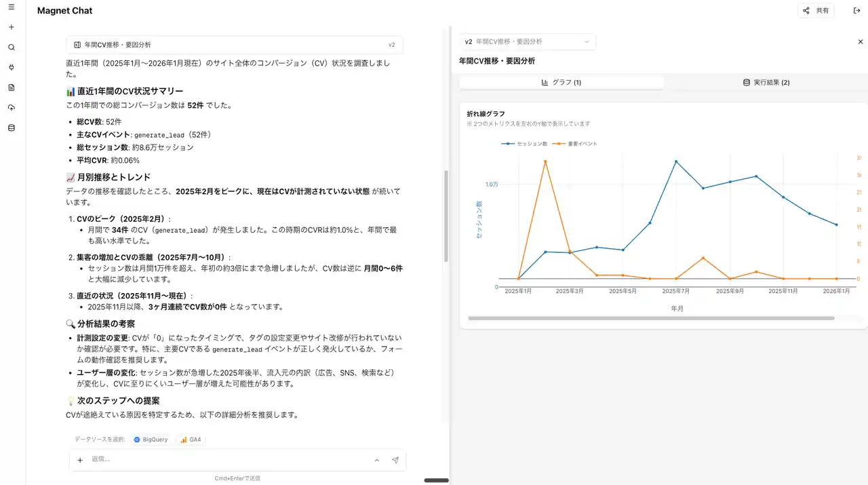Start a new chat with sidebar plus icon

pyautogui.click(x=11, y=28)
